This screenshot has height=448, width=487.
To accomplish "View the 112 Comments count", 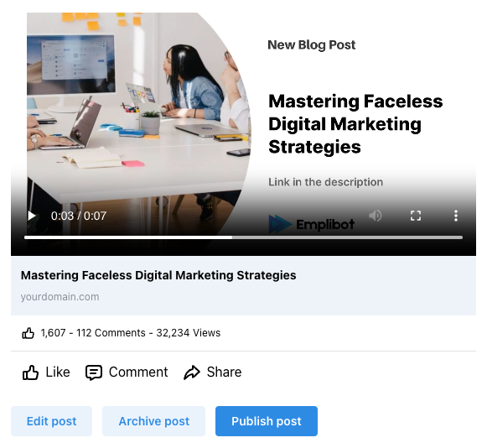I will click(111, 333).
